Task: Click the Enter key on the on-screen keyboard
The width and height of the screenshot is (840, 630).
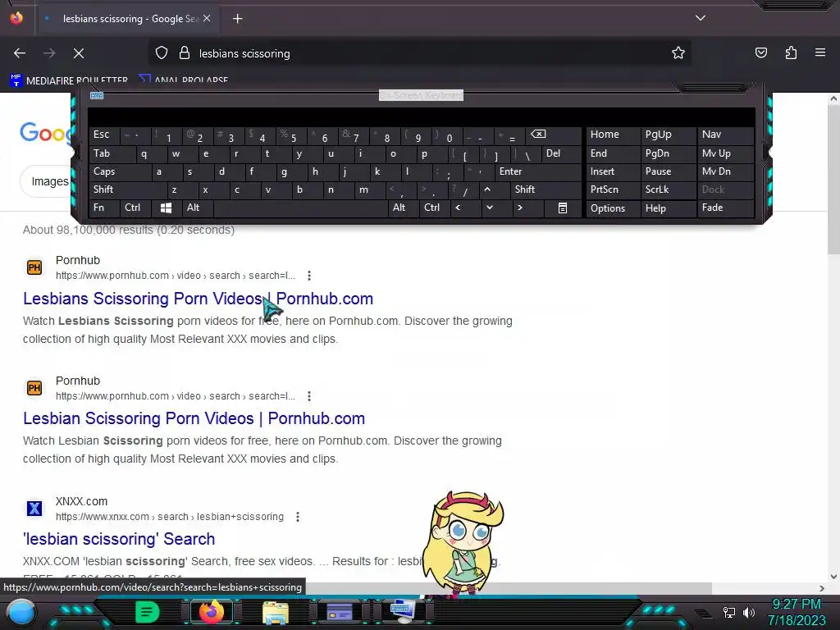Action: (537, 172)
